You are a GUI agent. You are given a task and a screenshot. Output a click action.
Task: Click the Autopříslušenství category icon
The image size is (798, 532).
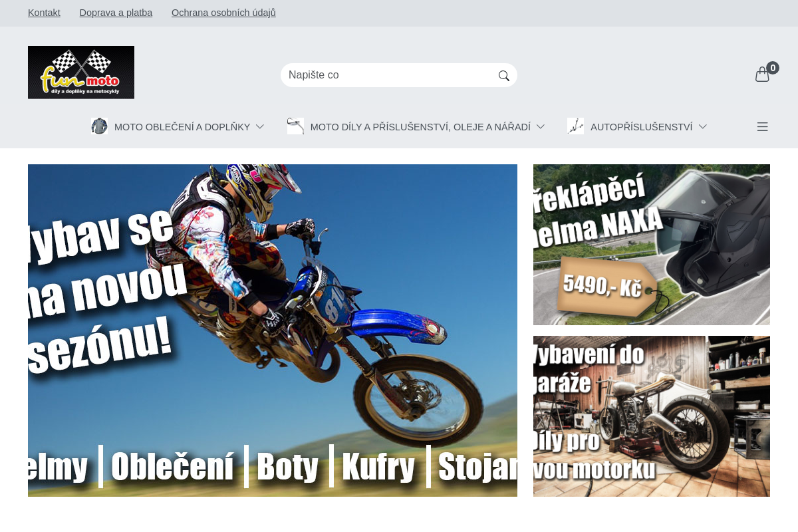[575, 126]
